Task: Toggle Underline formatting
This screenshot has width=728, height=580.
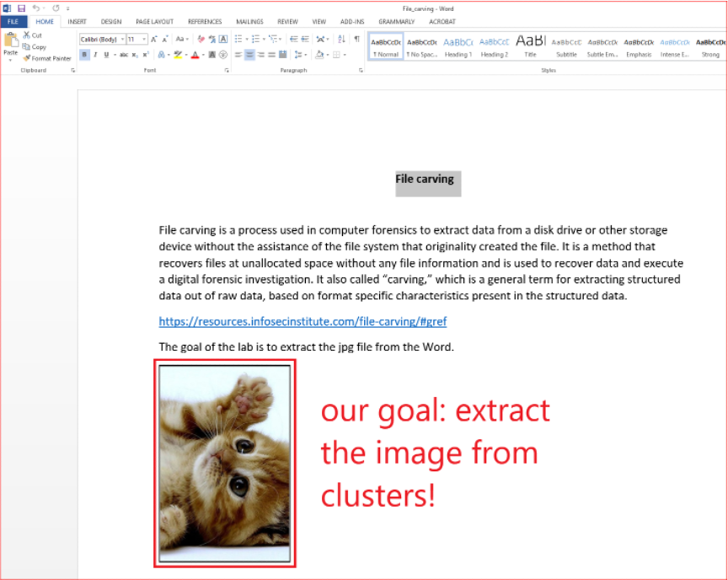Action: [106, 55]
